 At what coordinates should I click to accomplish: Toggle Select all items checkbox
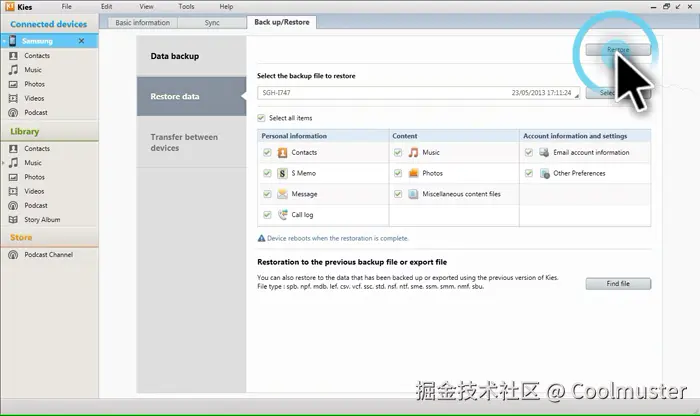point(261,118)
